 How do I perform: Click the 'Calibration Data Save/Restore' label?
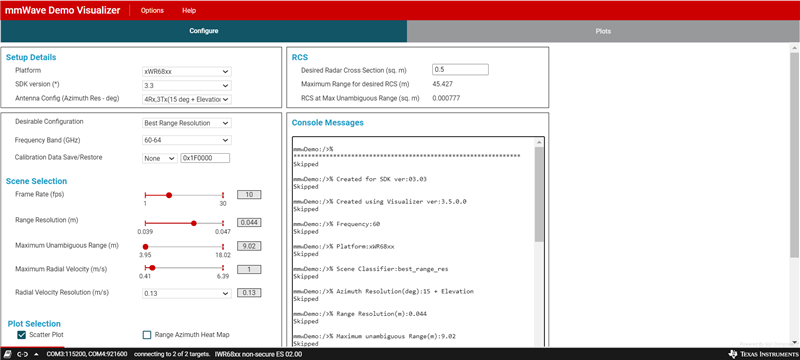(59, 158)
